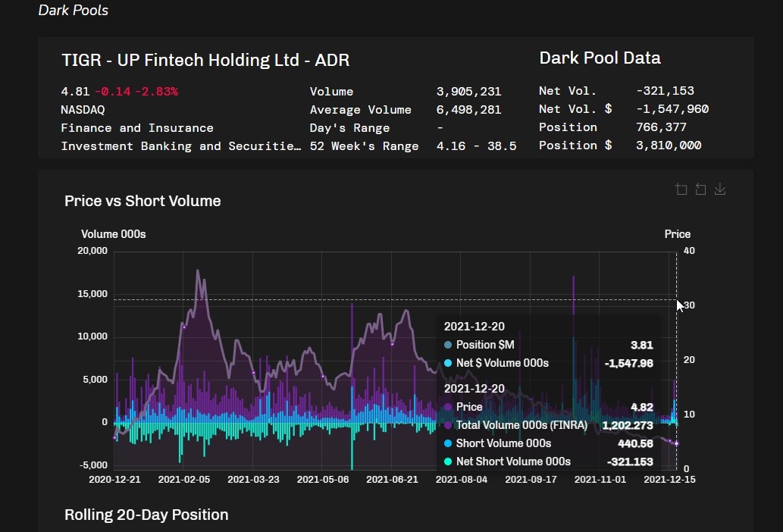This screenshot has width=783, height=532.
Task: Click the TIGR - UP Fintech title
Action: pyautogui.click(x=205, y=60)
